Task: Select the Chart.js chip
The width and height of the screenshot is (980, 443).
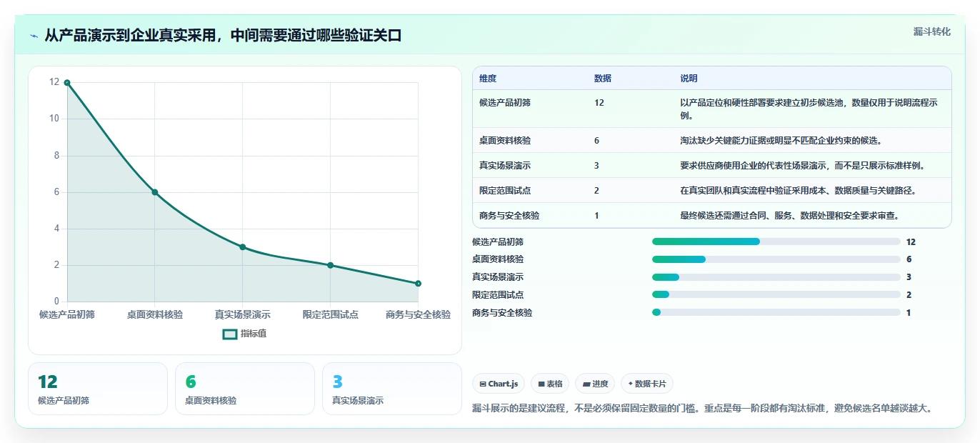Action: pos(499,384)
